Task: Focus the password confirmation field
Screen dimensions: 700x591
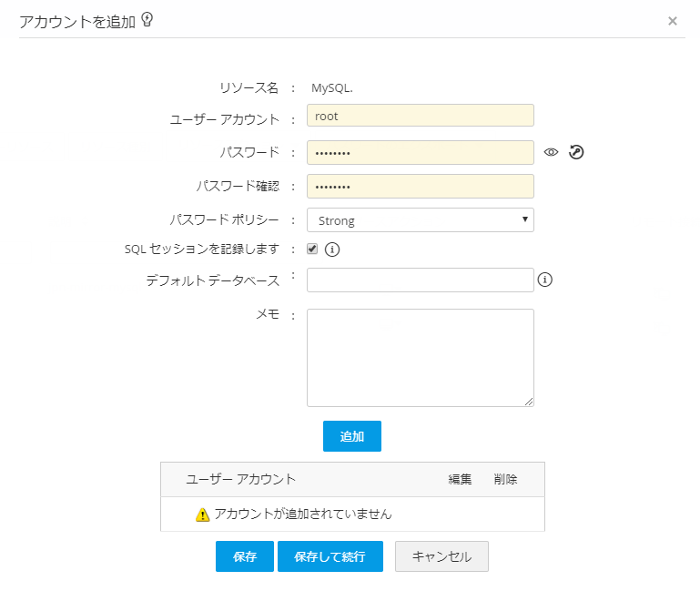Action: pyautogui.click(x=420, y=186)
